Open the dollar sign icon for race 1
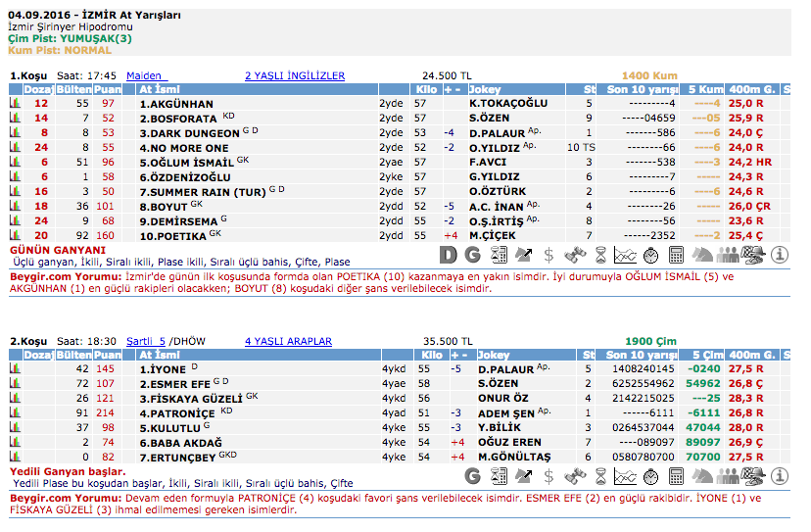The height and width of the screenshot is (532, 811). pos(549,255)
